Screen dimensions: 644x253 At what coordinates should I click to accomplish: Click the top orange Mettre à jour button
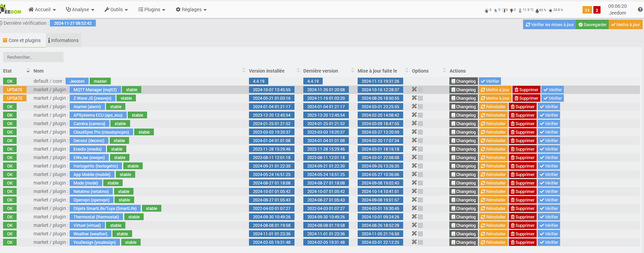[626, 24]
